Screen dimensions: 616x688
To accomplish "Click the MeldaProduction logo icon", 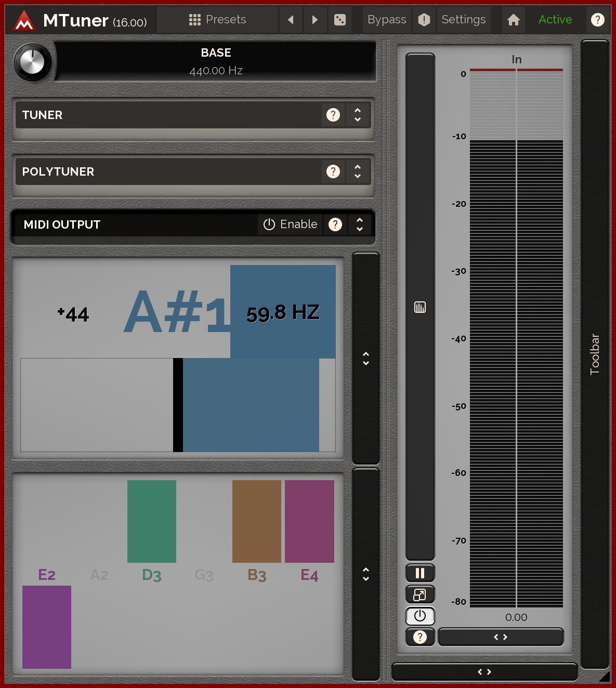I will (x=24, y=21).
